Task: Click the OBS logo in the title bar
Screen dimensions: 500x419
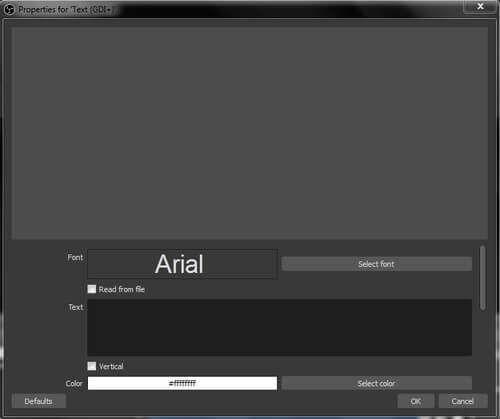Action: click(9, 9)
